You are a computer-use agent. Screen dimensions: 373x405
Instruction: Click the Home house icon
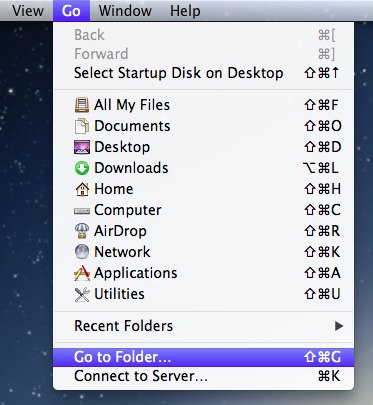[82, 189]
